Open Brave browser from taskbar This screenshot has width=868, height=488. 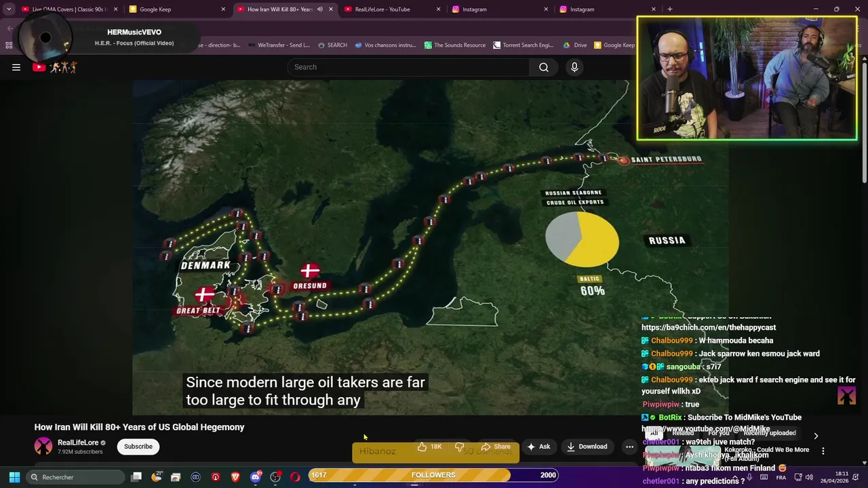pos(235,477)
